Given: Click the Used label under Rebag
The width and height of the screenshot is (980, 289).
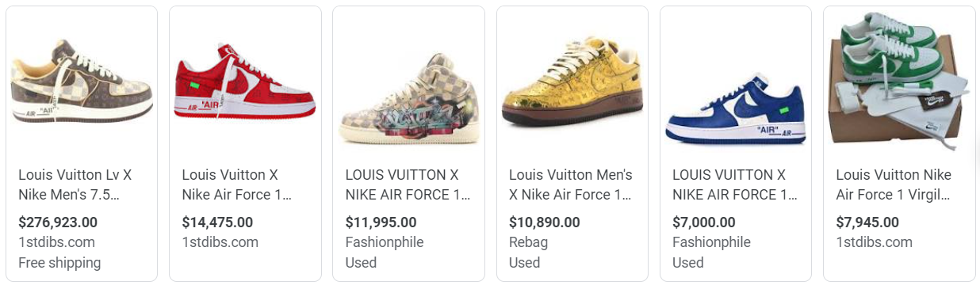Looking at the screenshot, I should pyautogui.click(x=524, y=263).
